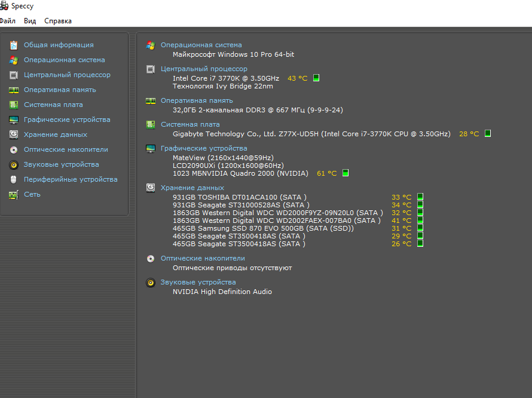532x398 pixels.
Task: Click the speaker icon in summary panel
Action: [151, 283]
